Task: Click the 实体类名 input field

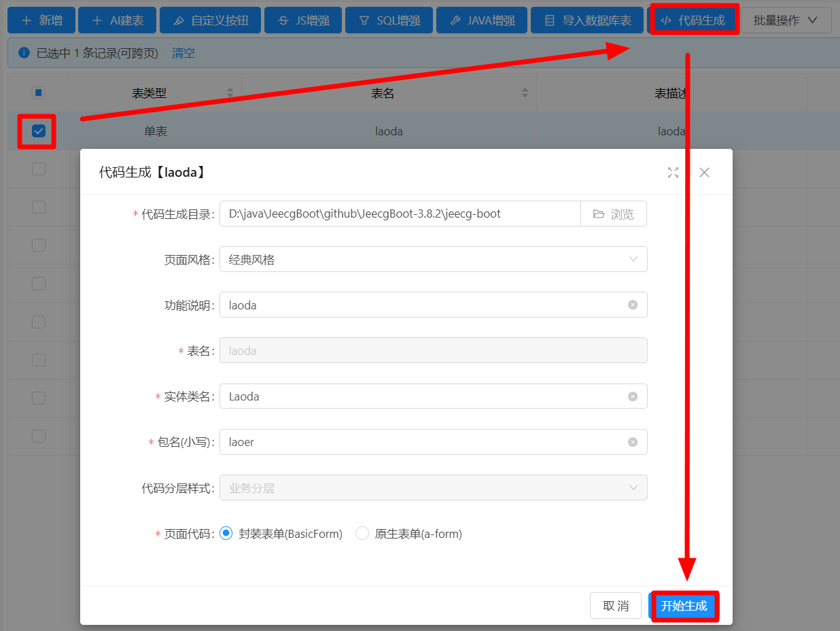Action: 433,396
